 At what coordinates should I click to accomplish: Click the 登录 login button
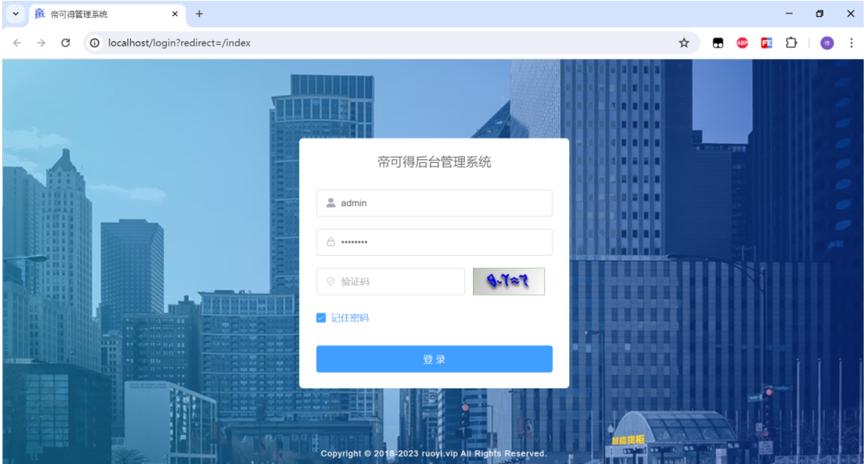[x=434, y=359]
